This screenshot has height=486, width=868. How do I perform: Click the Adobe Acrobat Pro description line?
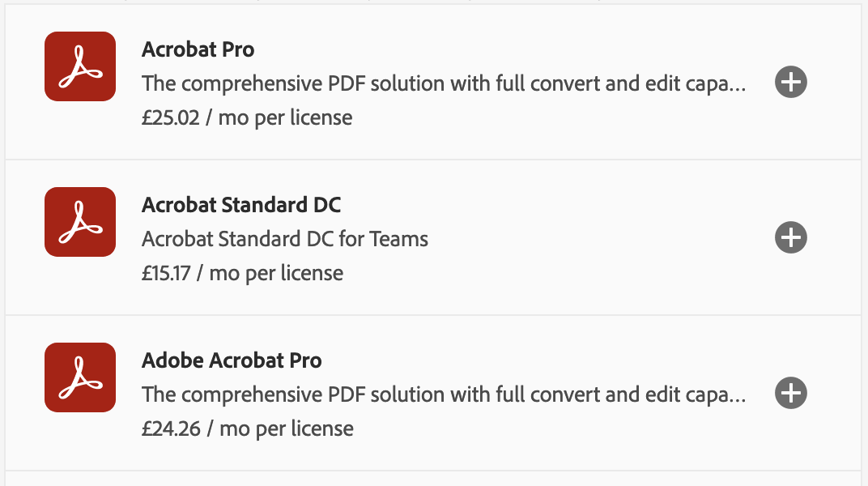point(444,394)
